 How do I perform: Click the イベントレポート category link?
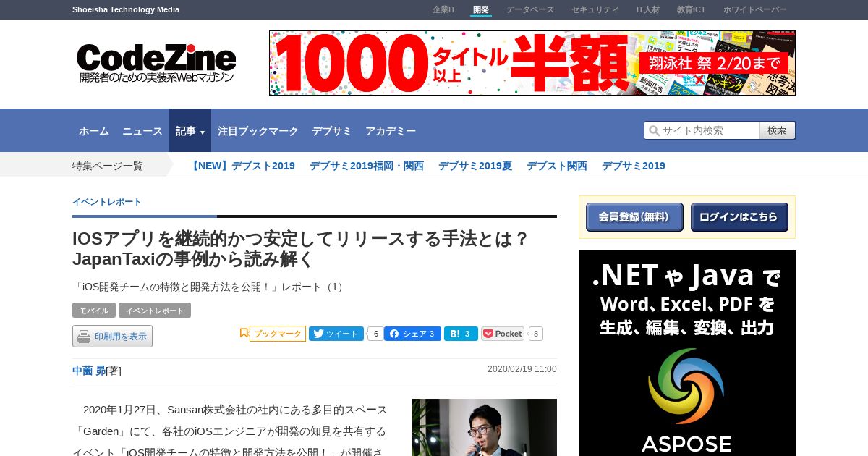click(107, 202)
